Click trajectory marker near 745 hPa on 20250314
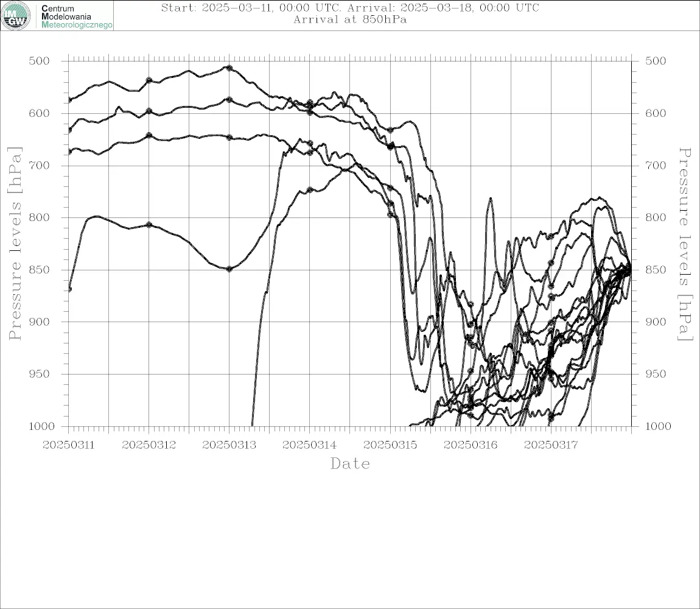Screen dimensions: 700x609 coord(310,190)
